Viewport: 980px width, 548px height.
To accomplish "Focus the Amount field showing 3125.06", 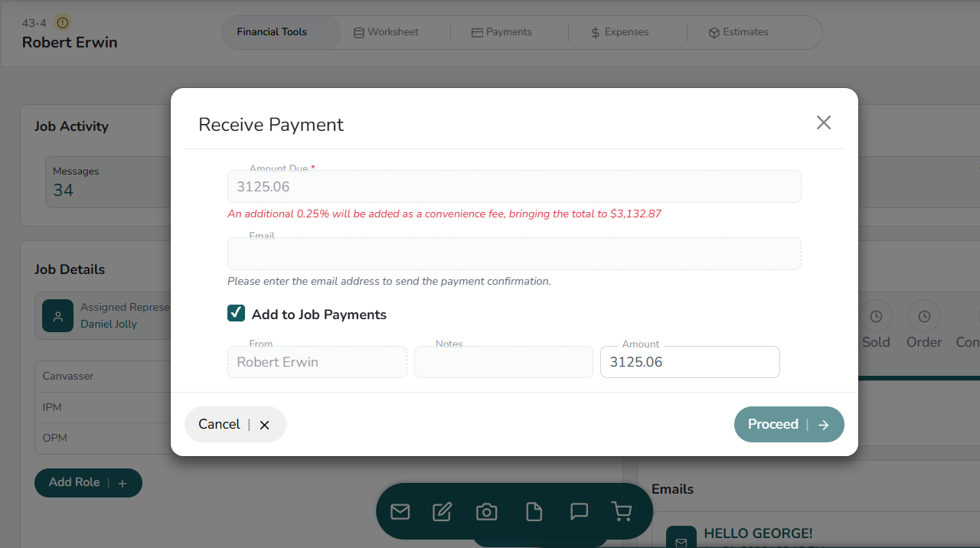I will pyautogui.click(x=689, y=362).
